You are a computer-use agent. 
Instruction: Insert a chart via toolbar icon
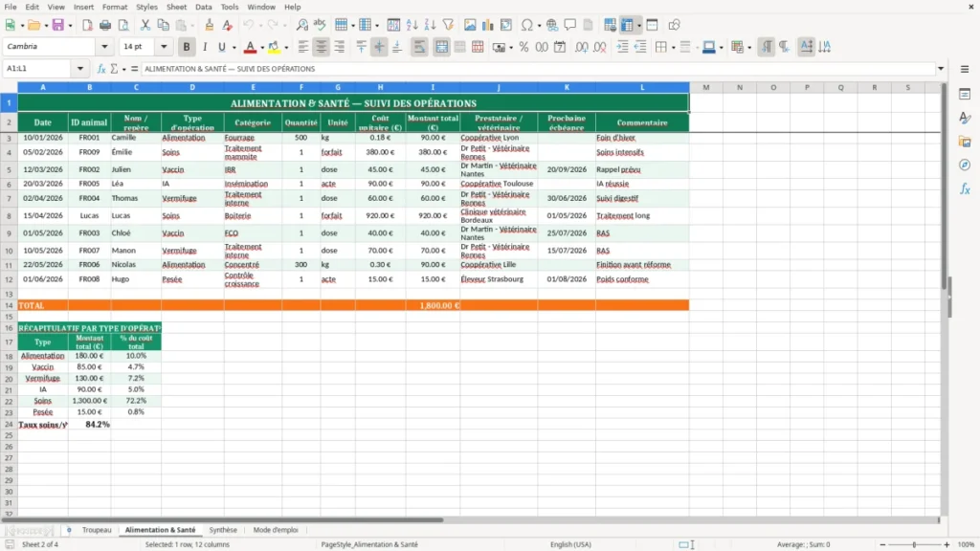tap(488, 25)
